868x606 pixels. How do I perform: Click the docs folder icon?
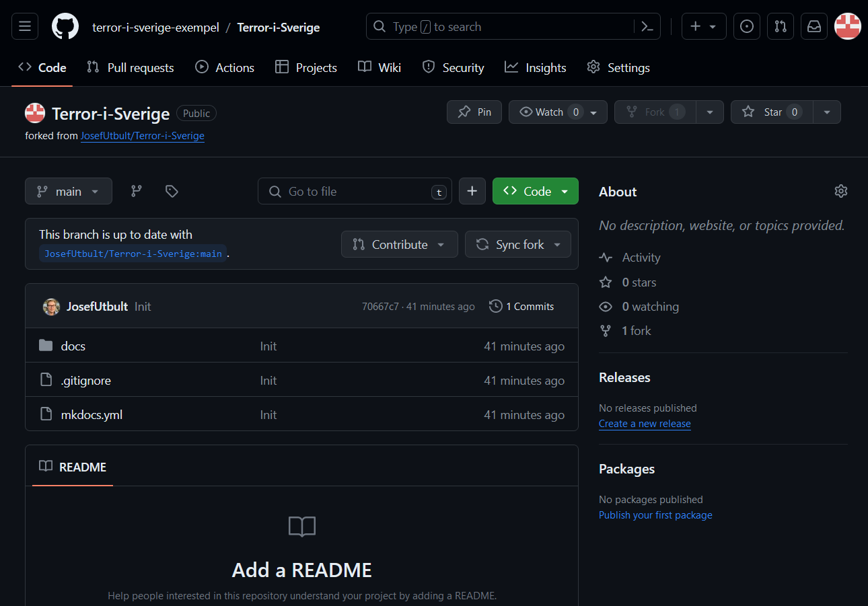pyautogui.click(x=46, y=346)
